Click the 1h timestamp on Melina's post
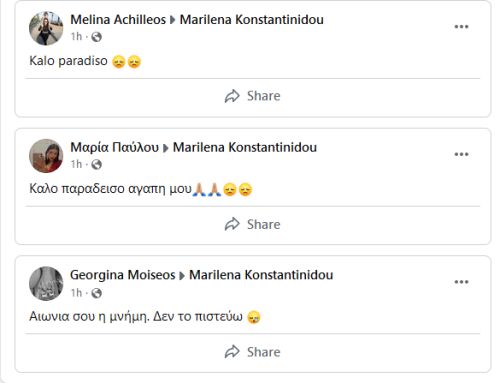 [x=76, y=36]
